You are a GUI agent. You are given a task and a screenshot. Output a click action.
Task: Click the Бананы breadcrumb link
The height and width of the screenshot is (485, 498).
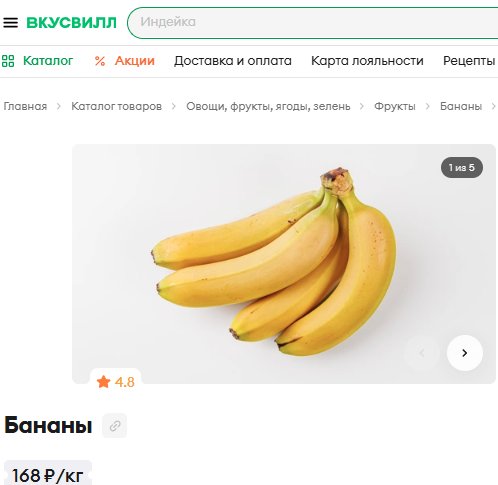click(461, 106)
